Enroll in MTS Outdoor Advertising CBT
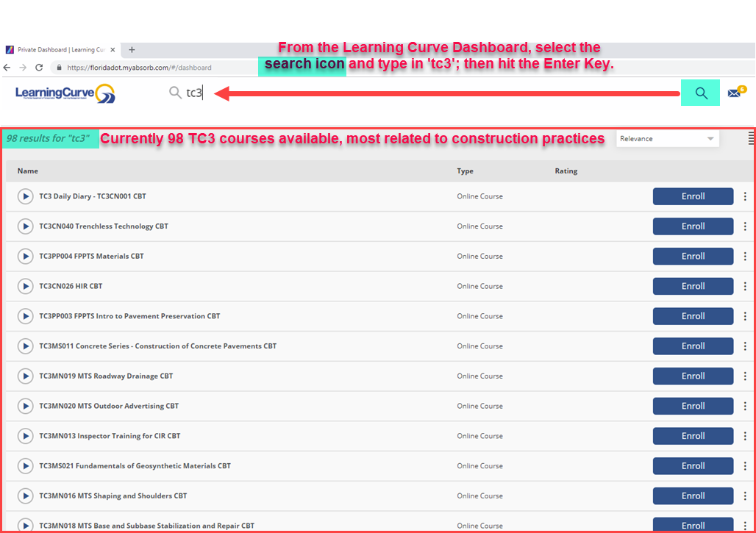Viewport: 756px width, 533px height. click(693, 406)
